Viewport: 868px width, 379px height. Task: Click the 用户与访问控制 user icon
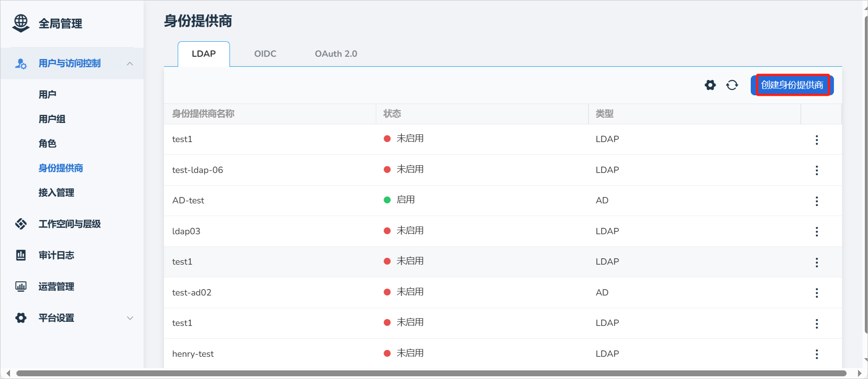click(21, 64)
